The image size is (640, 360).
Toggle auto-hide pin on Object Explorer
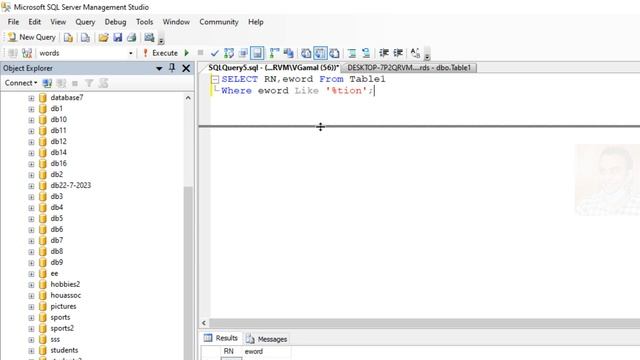click(172, 68)
